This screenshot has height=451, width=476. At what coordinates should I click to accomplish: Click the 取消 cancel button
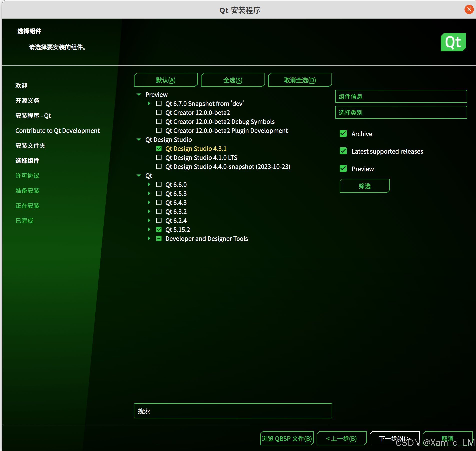[447, 438]
